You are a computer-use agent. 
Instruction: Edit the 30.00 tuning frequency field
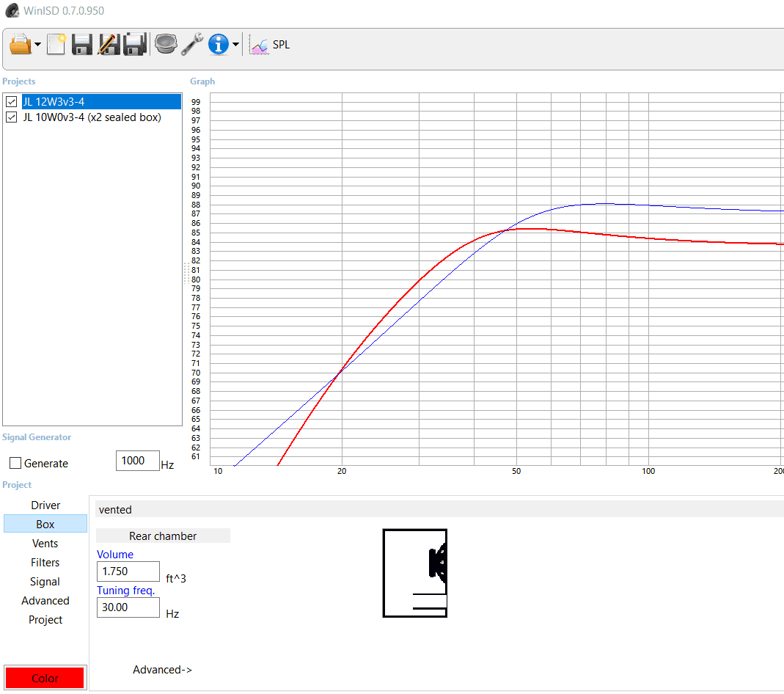(128, 607)
